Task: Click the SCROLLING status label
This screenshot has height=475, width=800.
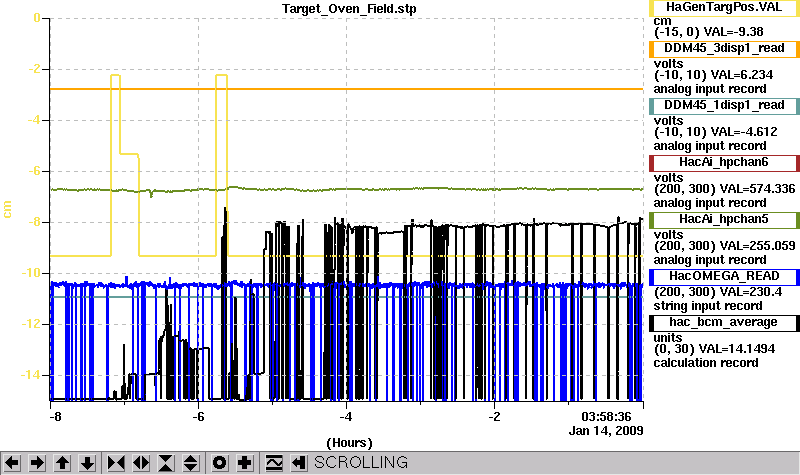Action: (361, 462)
